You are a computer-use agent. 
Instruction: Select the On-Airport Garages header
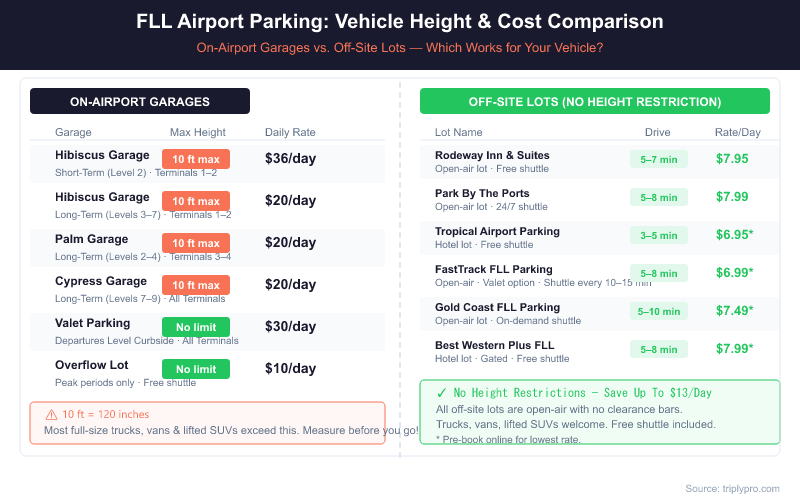pyautogui.click(x=140, y=101)
